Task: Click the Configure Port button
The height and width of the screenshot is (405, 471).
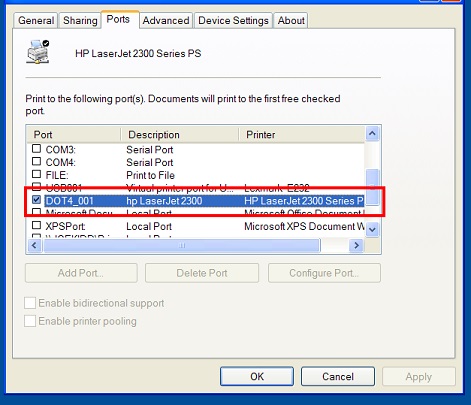Action: tap(324, 273)
